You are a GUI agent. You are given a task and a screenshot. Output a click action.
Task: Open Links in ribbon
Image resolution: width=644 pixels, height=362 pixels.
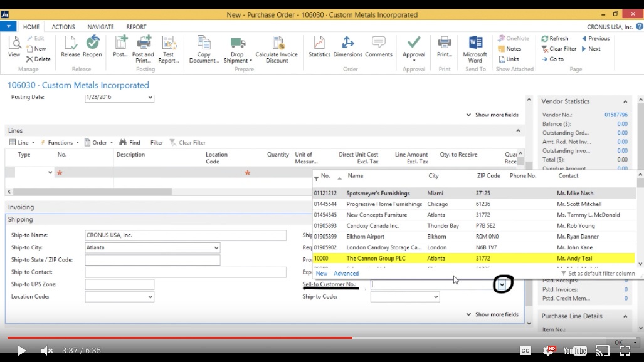click(509, 59)
